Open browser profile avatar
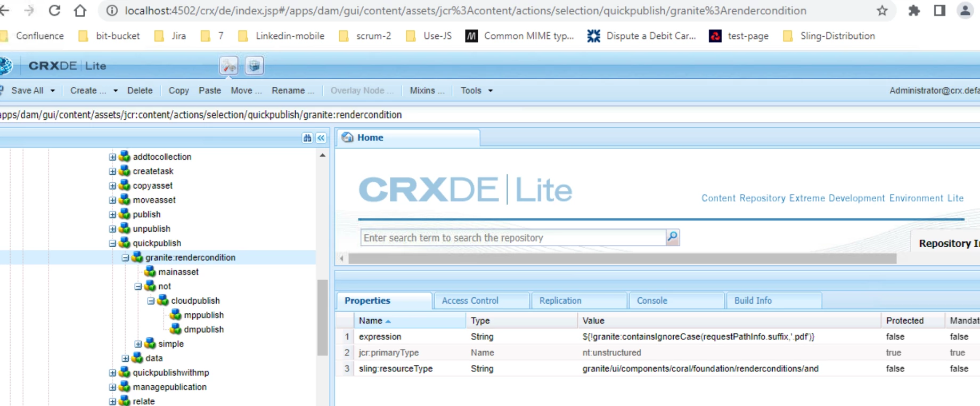The width and height of the screenshot is (980, 406). [x=965, y=10]
